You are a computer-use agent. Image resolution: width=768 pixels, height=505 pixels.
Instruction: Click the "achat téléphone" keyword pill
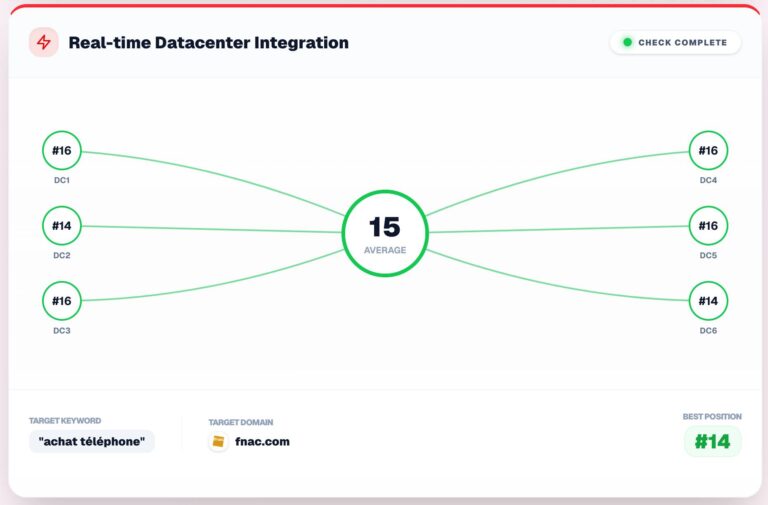(x=92, y=441)
